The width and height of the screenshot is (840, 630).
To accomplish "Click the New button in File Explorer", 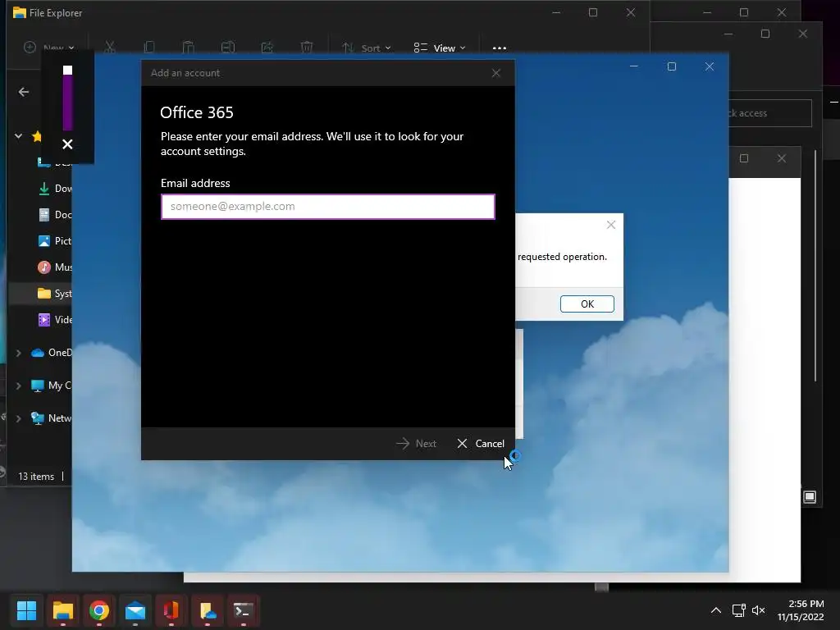I will click(49, 48).
